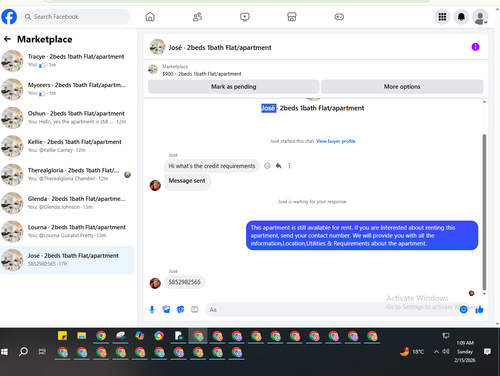Viewport: 500px width, 376px height.
Task: Open the Tracye apartment conversation
Action: (x=67, y=61)
